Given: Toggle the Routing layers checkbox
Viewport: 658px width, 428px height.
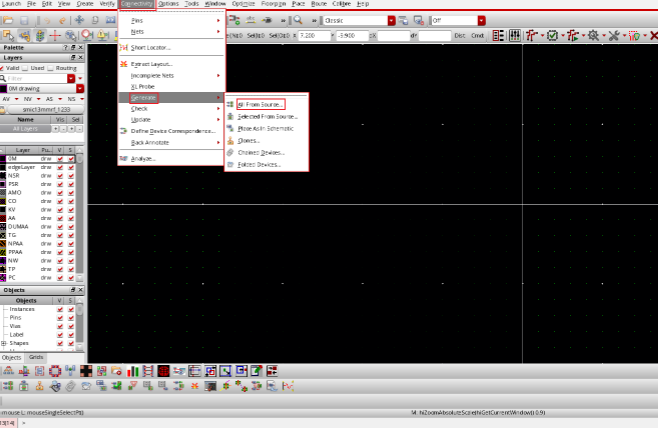Looking at the screenshot, I should pyautogui.click(x=53, y=67).
